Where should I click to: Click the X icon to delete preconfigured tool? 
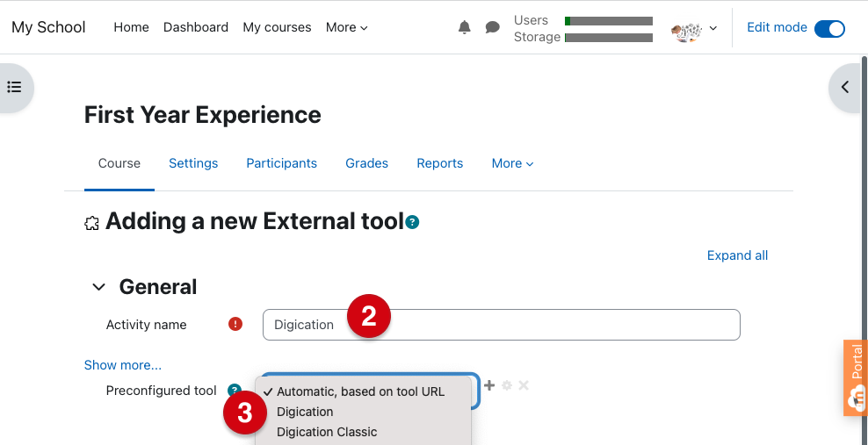[x=523, y=385]
